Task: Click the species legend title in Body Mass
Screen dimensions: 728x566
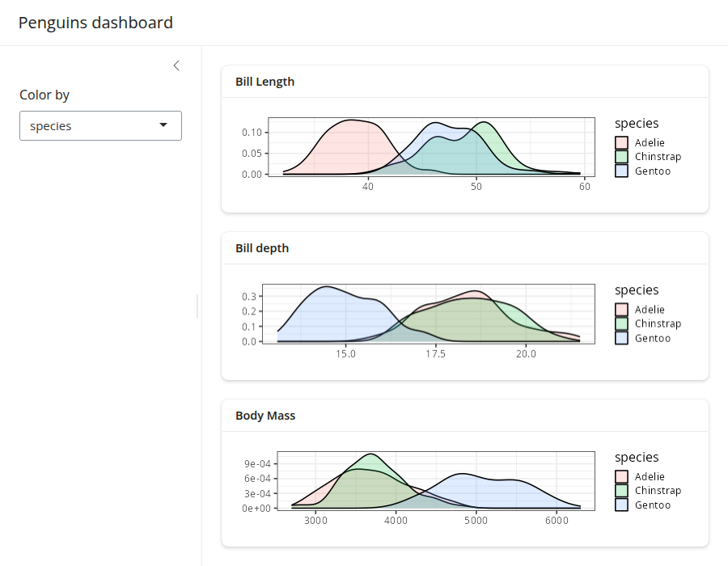Action: [637, 457]
